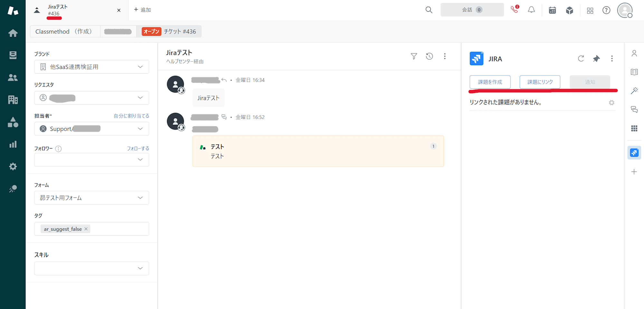644x309 pixels.
Task: Open the テスト side conversation card
Action: 318,151
